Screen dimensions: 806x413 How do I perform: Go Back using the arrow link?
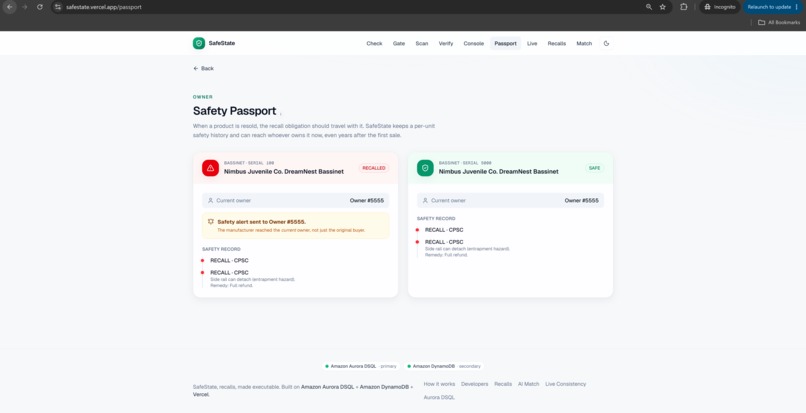204,68
